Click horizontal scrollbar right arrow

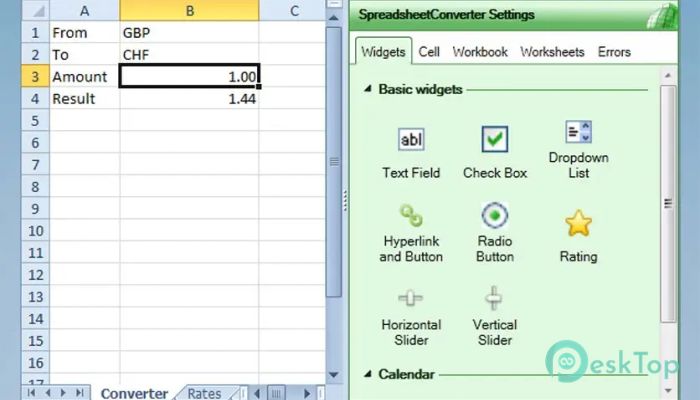pos(307,393)
